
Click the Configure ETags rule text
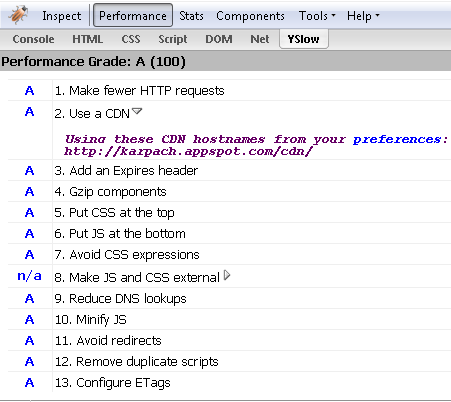tap(112, 383)
